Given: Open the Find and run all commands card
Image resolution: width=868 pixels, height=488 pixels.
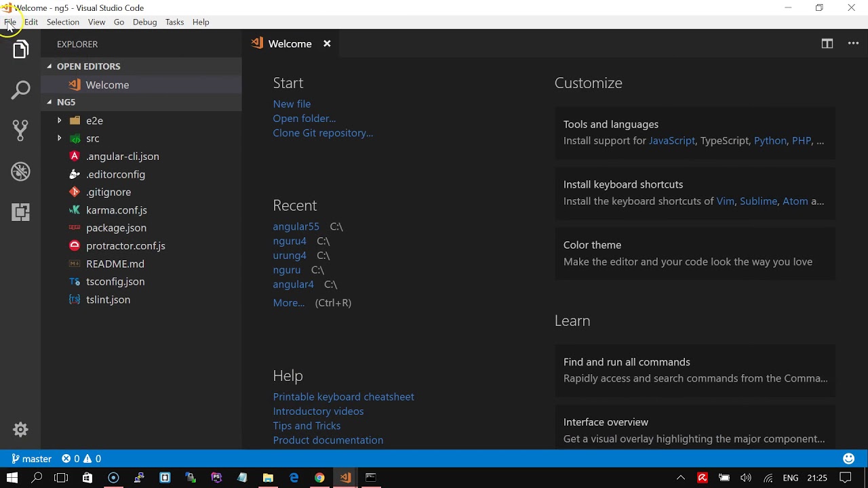Looking at the screenshot, I should point(695,370).
